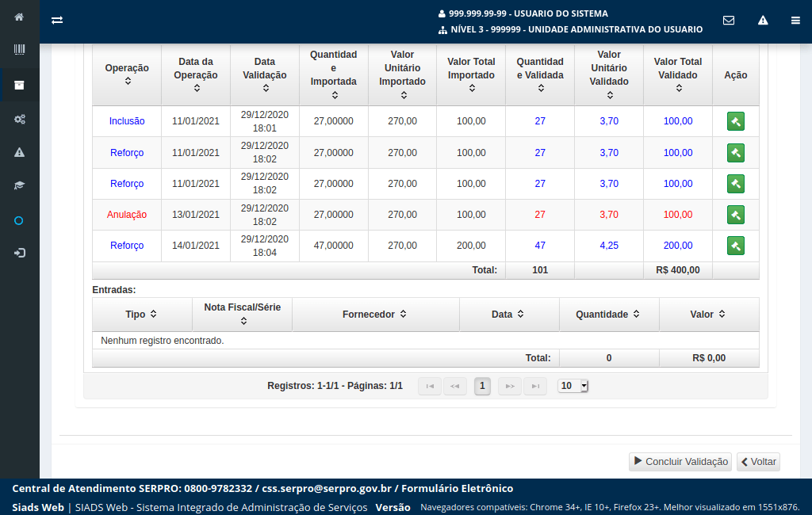Sort by Data Validação column
The height and width of the screenshot is (515, 812).
click(266, 89)
